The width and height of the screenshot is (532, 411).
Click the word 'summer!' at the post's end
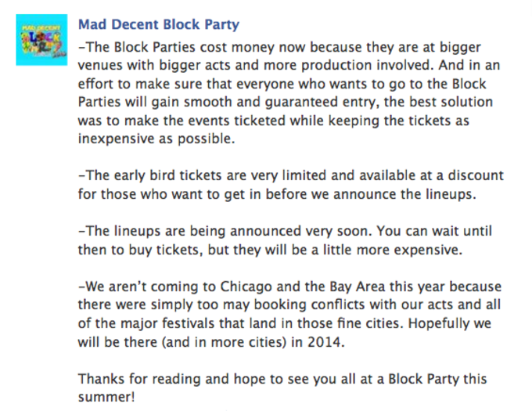click(106, 397)
